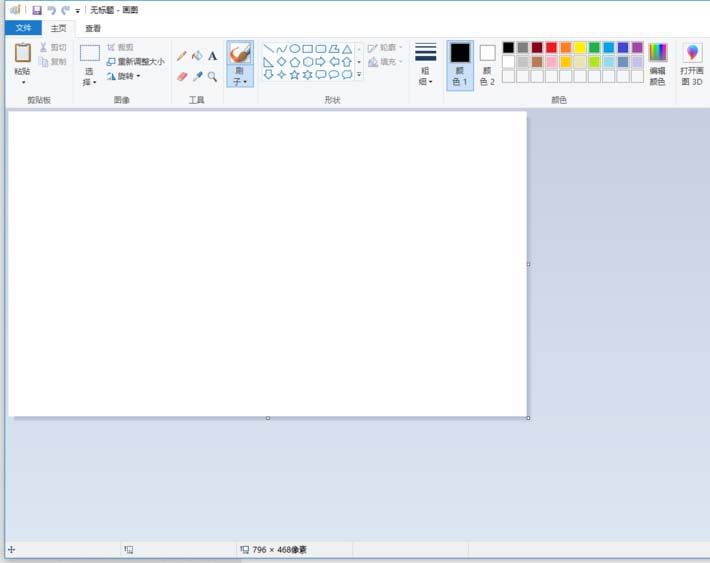
Task: Pick the yellow color swatch
Action: pos(580,48)
